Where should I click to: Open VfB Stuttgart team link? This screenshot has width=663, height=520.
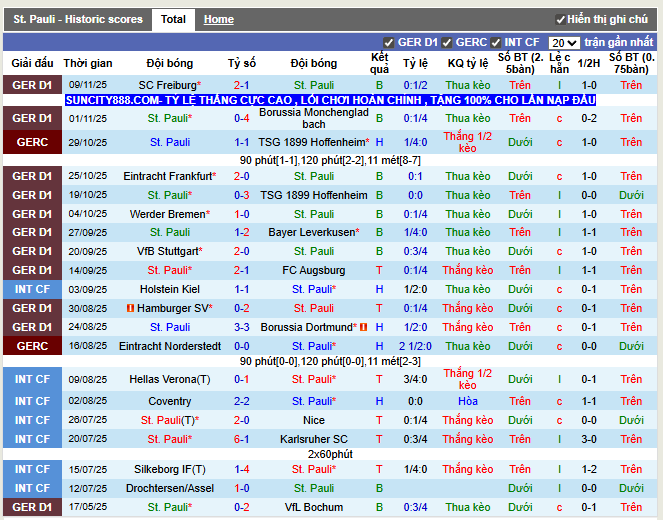(167, 252)
